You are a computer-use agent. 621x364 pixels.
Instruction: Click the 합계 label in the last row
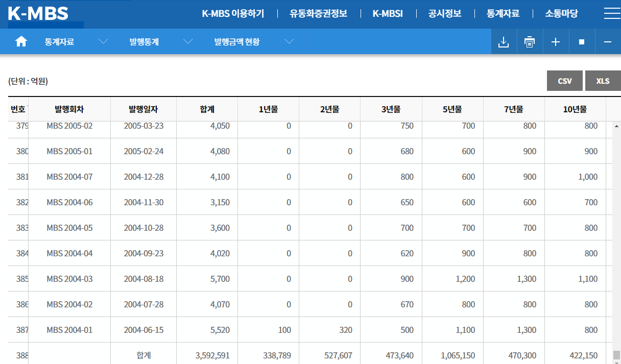[144, 355]
